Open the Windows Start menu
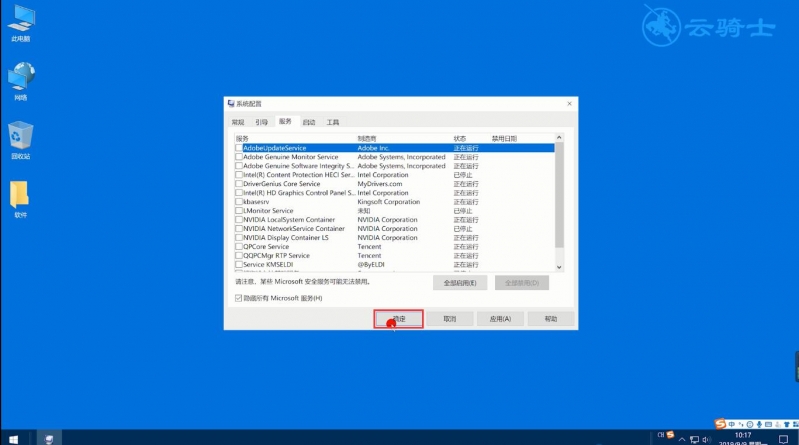 [x=13, y=439]
